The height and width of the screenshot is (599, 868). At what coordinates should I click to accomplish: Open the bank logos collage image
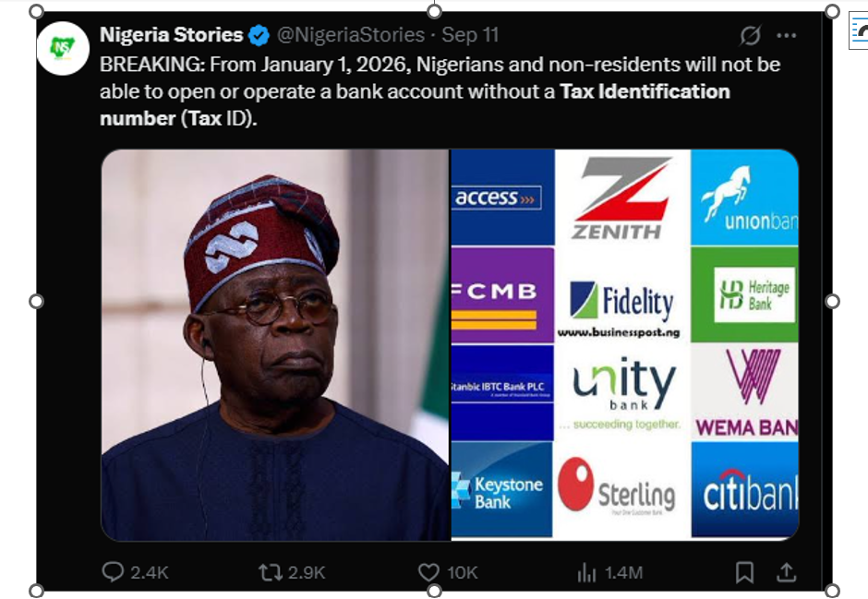click(625, 344)
